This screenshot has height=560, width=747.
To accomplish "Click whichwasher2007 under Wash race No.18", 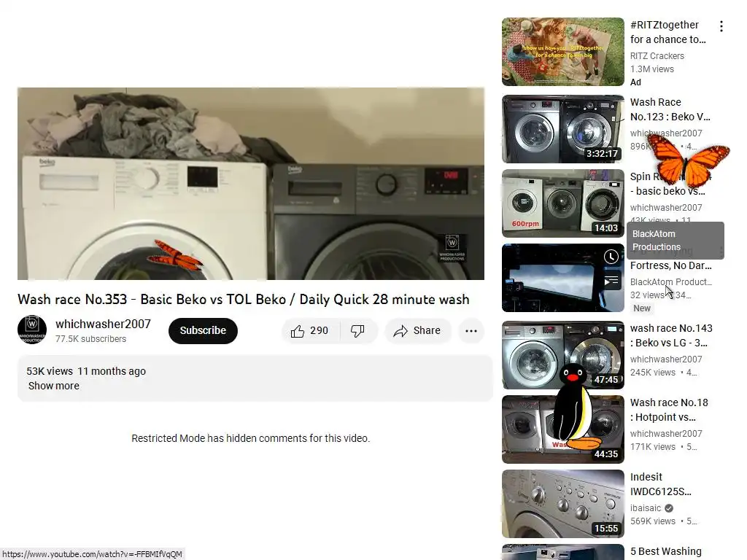I will click(666, 434).
